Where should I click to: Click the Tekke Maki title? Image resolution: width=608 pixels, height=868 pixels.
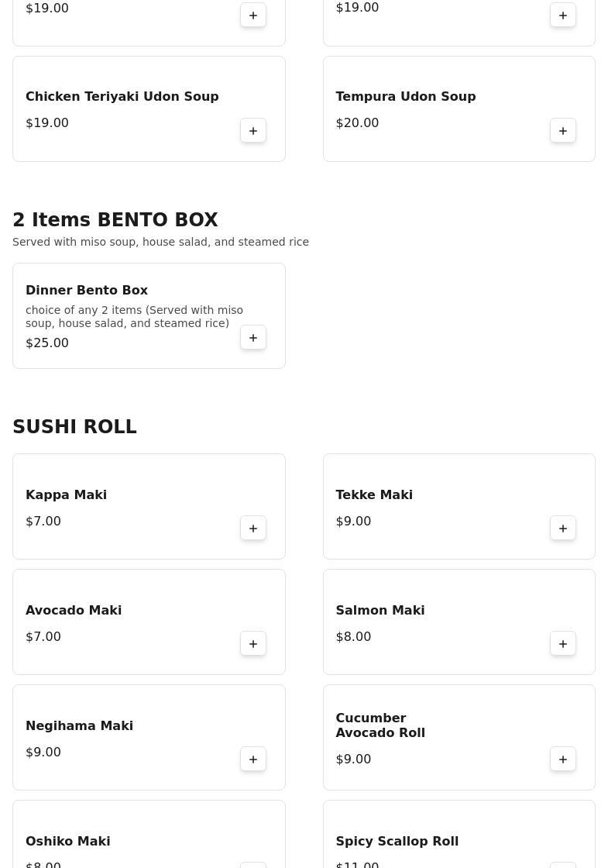(373, 494)
